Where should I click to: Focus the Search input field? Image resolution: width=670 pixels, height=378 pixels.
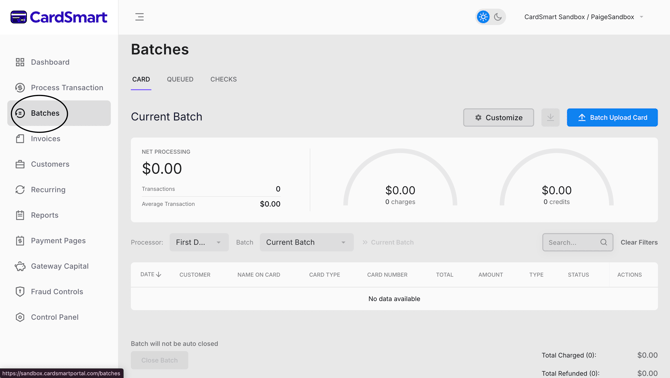tap(577, 242)
